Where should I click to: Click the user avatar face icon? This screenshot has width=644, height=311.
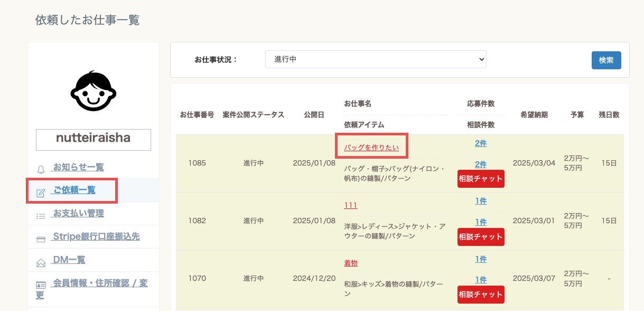(x=94, y=91)
